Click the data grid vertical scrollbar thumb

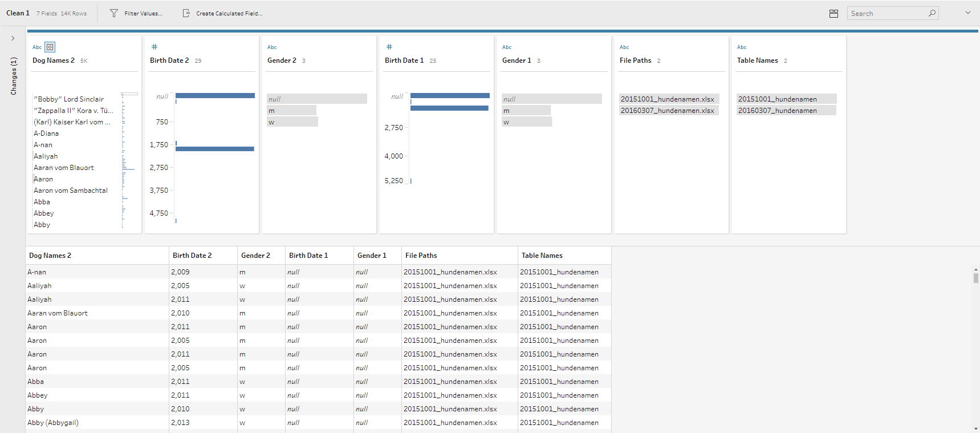[x=976, y=278]
